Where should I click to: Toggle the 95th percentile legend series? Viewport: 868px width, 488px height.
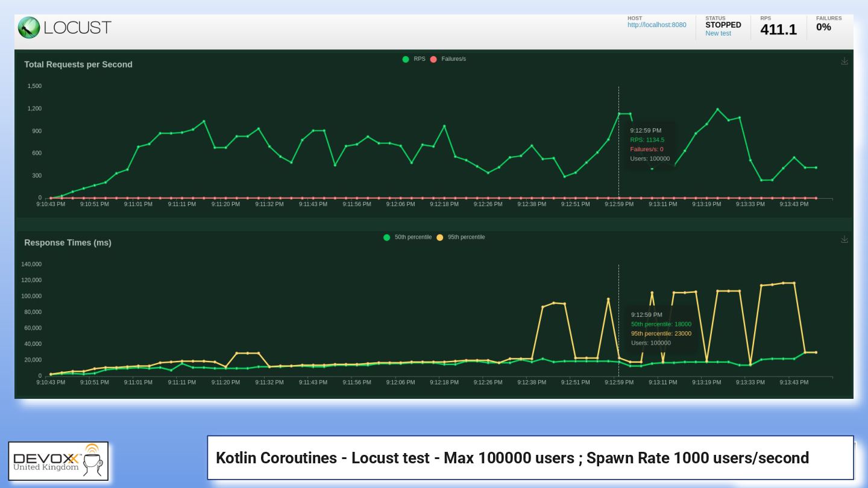coord(461,237)
